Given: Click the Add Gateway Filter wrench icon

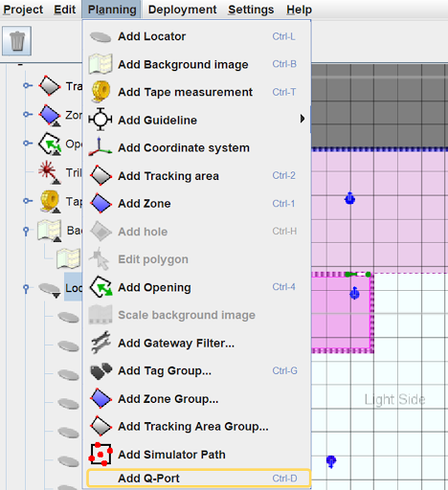Looking at the screenshot, I should click(x=101, y=343).
